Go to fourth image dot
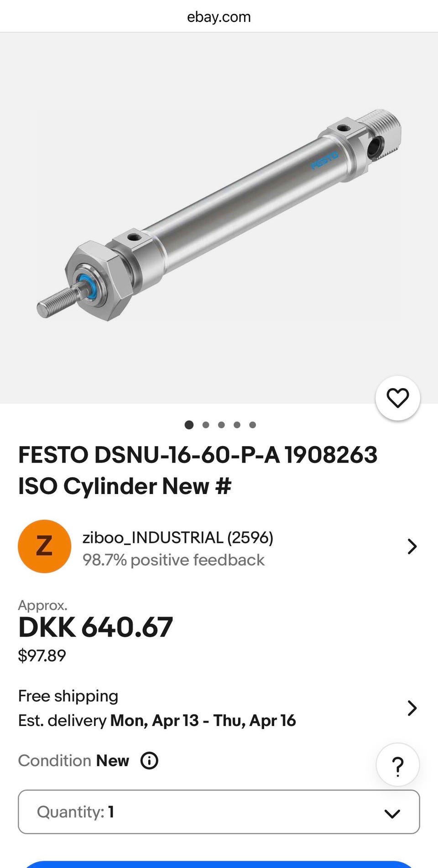This screenshot has height=868, width=438. click(237, 425)
